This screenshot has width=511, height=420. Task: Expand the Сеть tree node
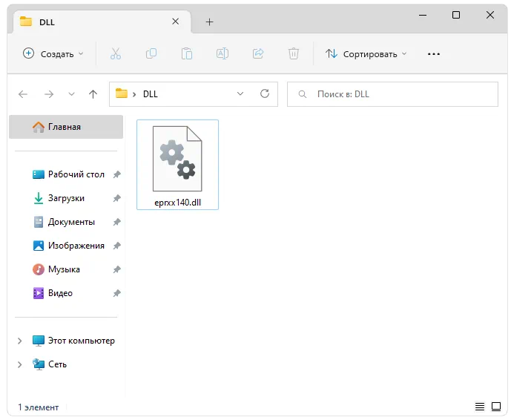point(19,364)
